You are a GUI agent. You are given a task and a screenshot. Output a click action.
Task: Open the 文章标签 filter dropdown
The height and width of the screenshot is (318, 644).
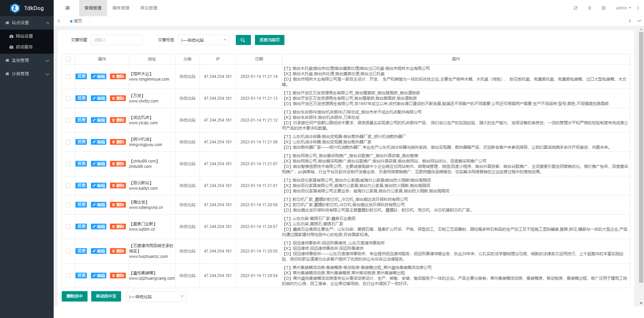coord(204,40)
